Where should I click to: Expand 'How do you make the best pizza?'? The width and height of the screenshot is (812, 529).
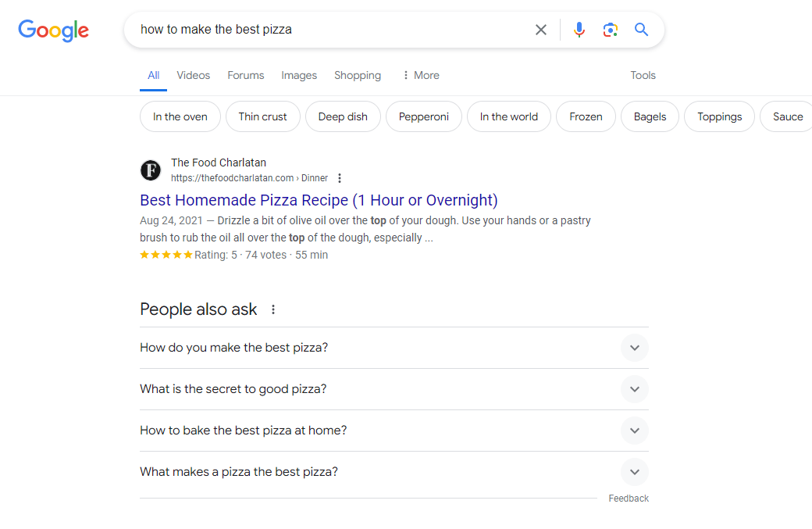point(394,348)
